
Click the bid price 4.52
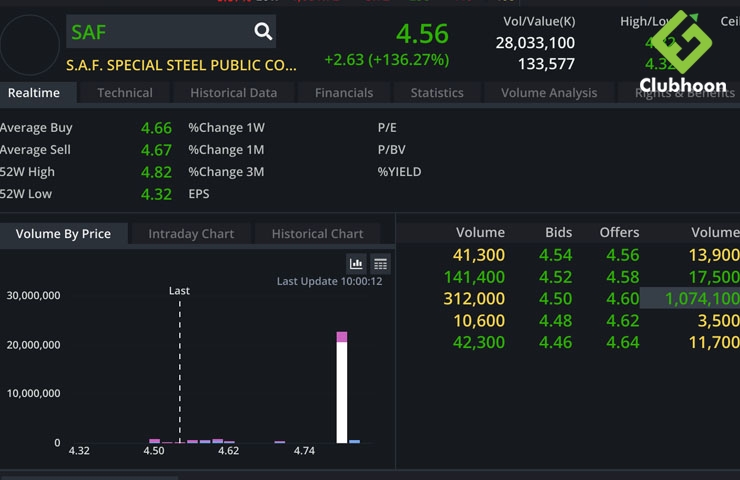coord(555,277)
